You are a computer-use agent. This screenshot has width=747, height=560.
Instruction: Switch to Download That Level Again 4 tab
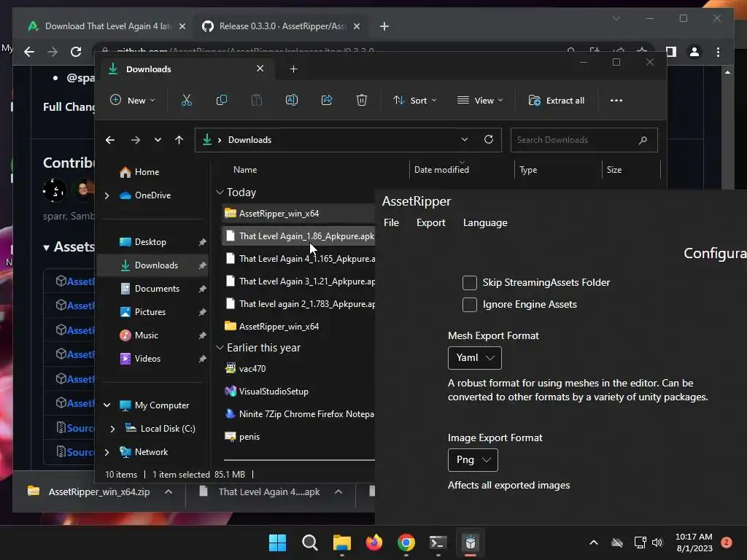[108, 26]
